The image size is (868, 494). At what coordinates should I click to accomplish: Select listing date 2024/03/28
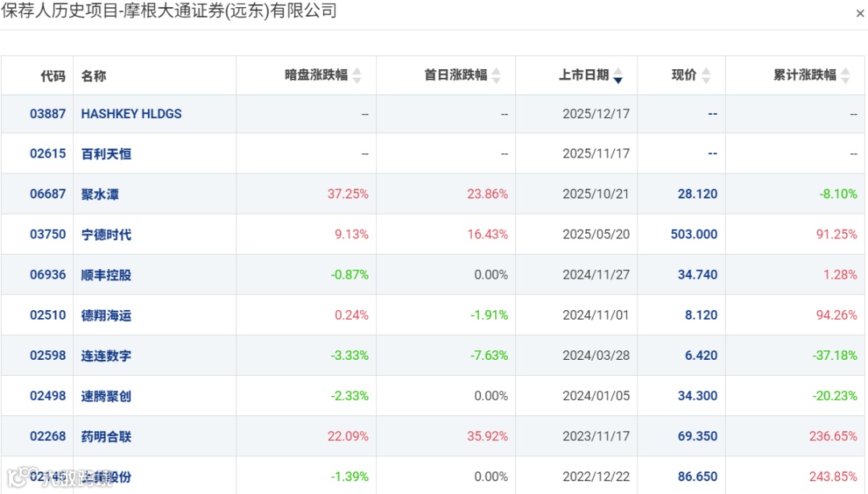tap(596, 356)
